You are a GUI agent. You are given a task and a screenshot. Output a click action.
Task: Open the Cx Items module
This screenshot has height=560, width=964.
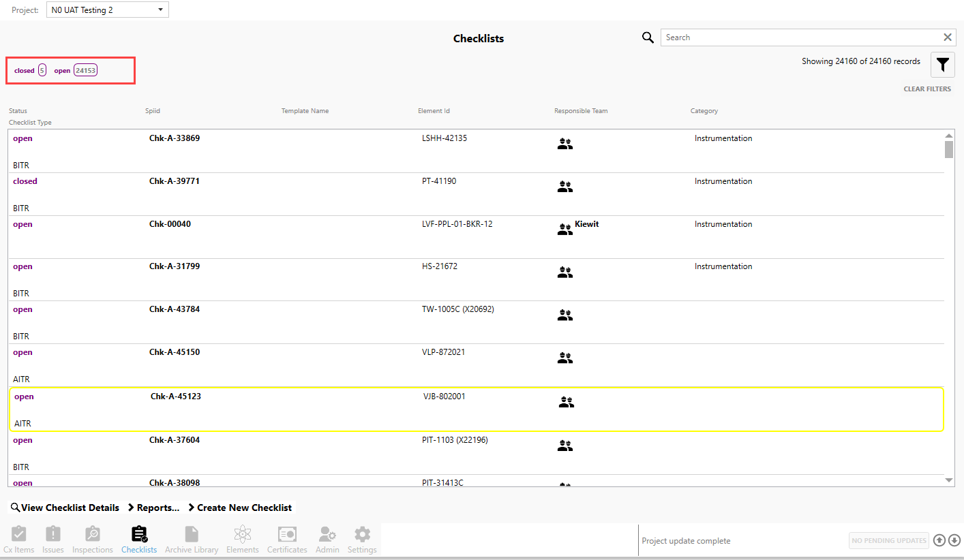click(18, 540)
